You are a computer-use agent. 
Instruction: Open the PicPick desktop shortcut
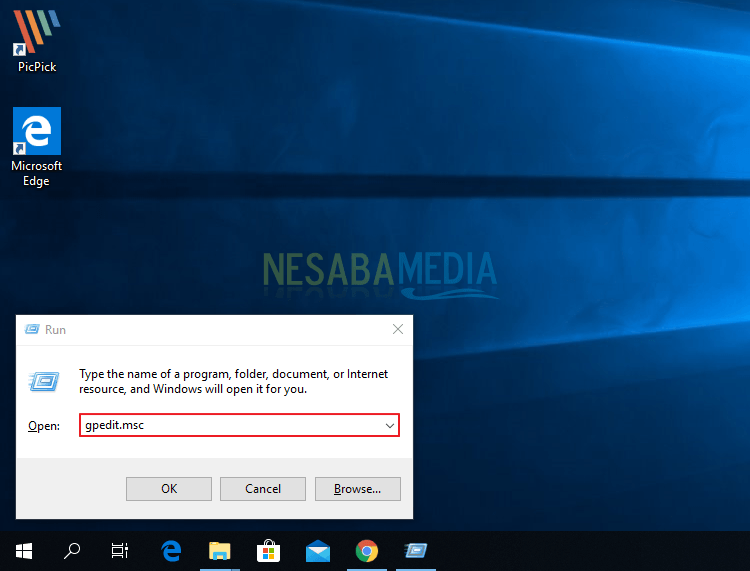(x=37, y=41)
